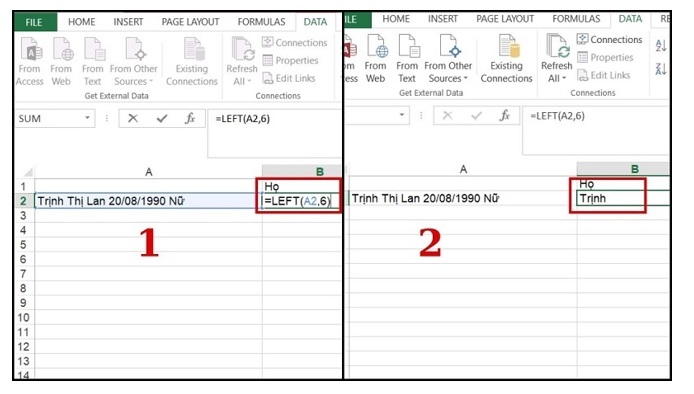Click Existing Connections in left window
Screen dimensions: 694x394
tap(192, 62)
